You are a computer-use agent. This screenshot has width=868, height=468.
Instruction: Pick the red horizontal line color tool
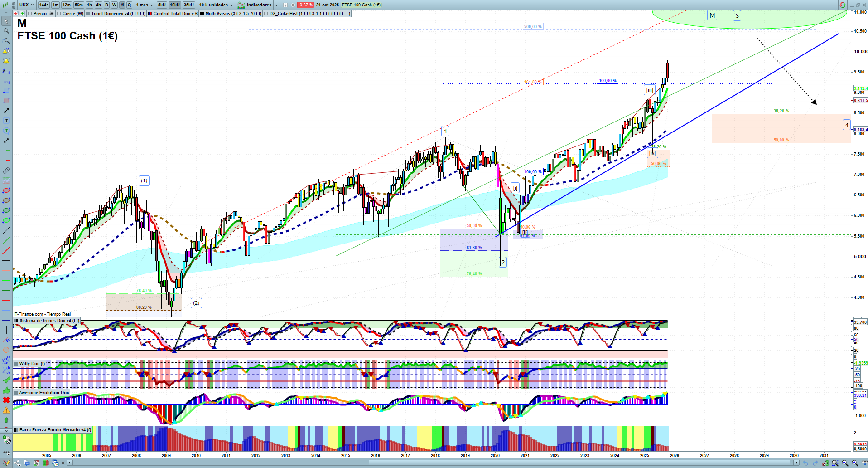click(6, 300)
